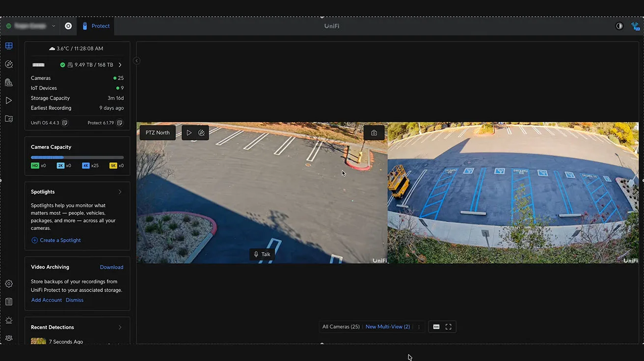The width and height of the screenshot is (644, 361).
Task: Open the Find Anything search icon in sidebar
Action: click(9, 64)
